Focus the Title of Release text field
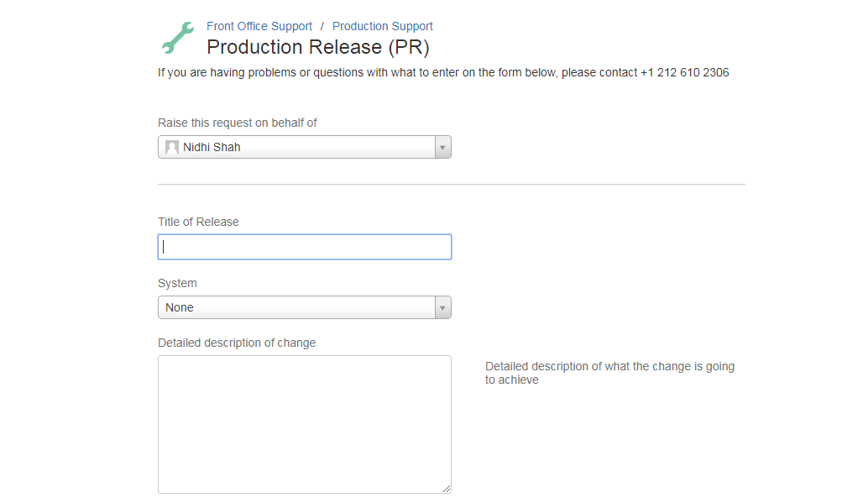Screen dimensions: 868x503 click(x=305, y=247)
